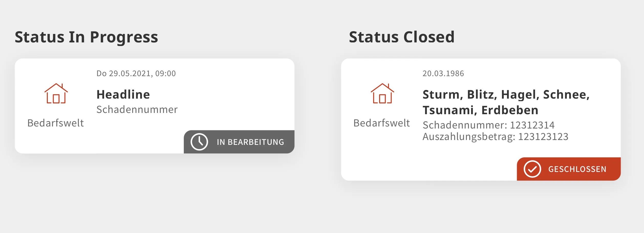
Task: Click the Status In Progress heading
Action: [86, 37]
